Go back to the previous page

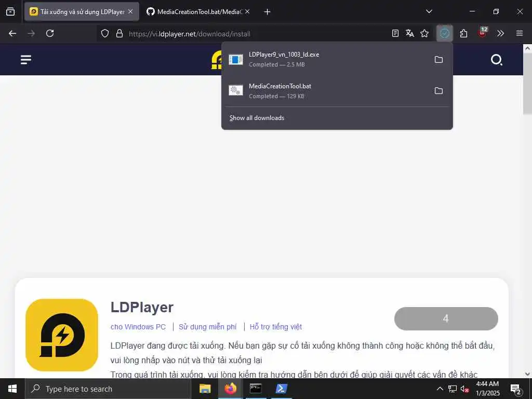coord(12,33)
